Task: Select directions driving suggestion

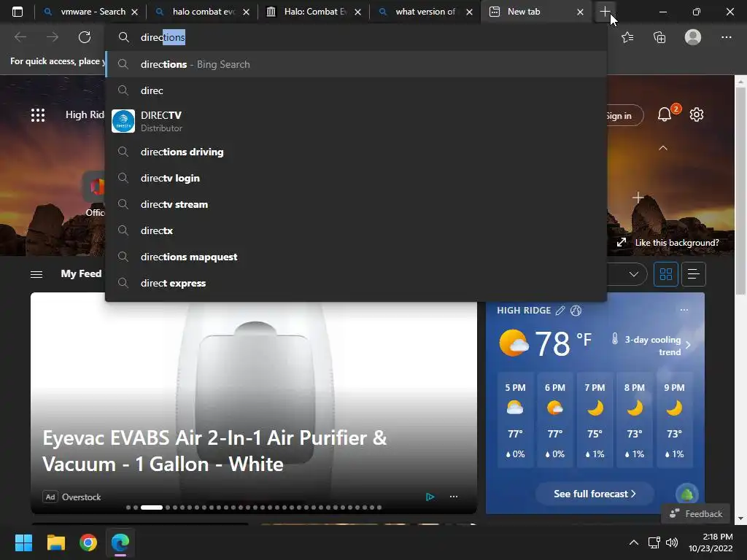Action: pyautogui.click(x=356, y=152)
